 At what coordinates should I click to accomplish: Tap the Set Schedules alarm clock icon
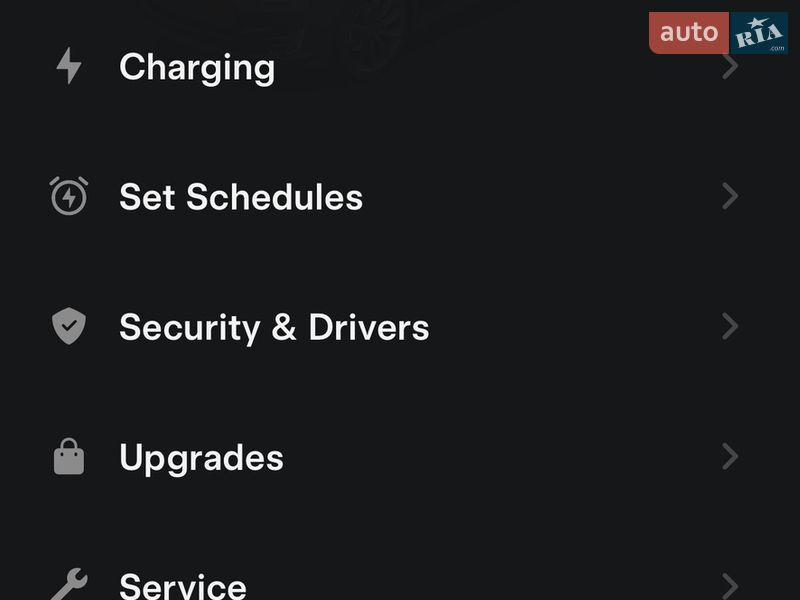coord(69,196)
